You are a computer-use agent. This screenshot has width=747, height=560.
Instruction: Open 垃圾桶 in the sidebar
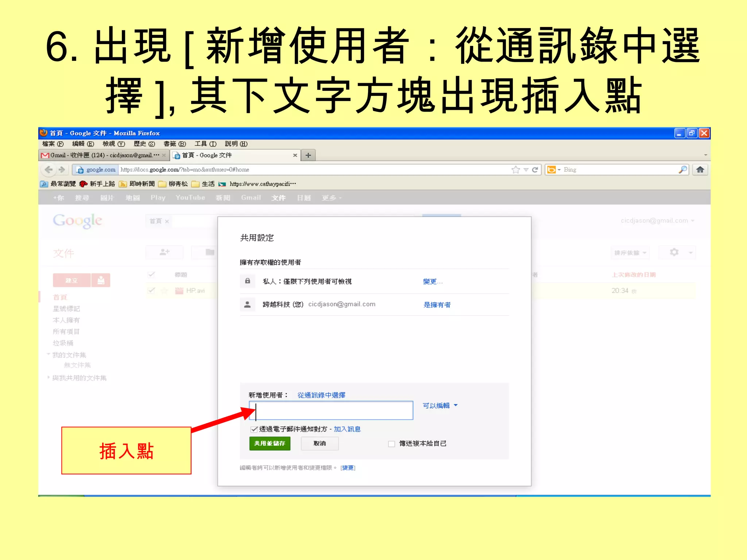(x=63, y=343)
